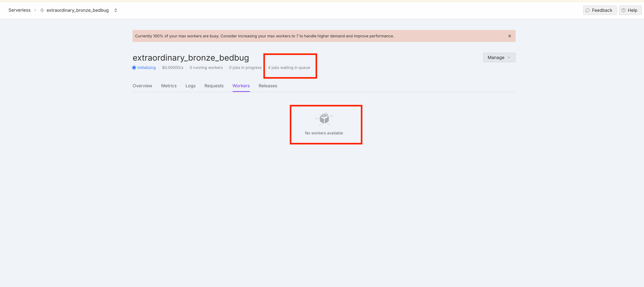This screenshot has height=287, width=644.
Task: Click the Initializing status label
Action: (146, 68)
